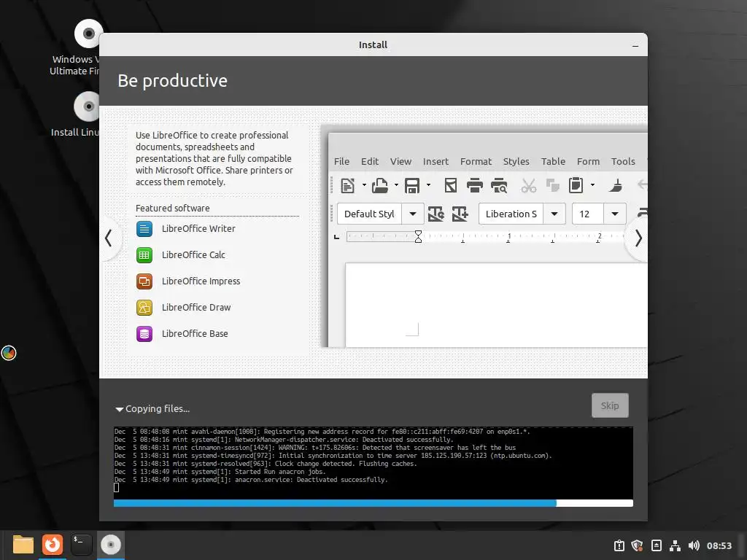Click the blue installation progress bar

pos(373,503)
